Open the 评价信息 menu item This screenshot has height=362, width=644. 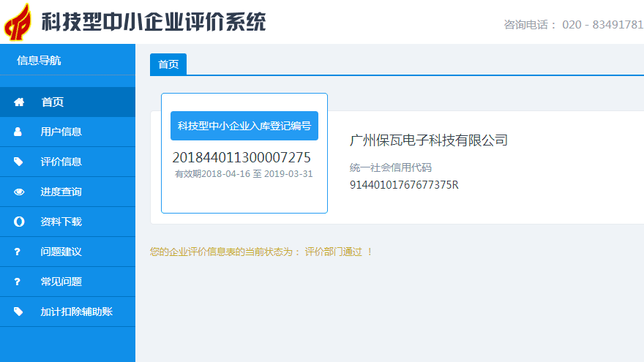(61, 162)
